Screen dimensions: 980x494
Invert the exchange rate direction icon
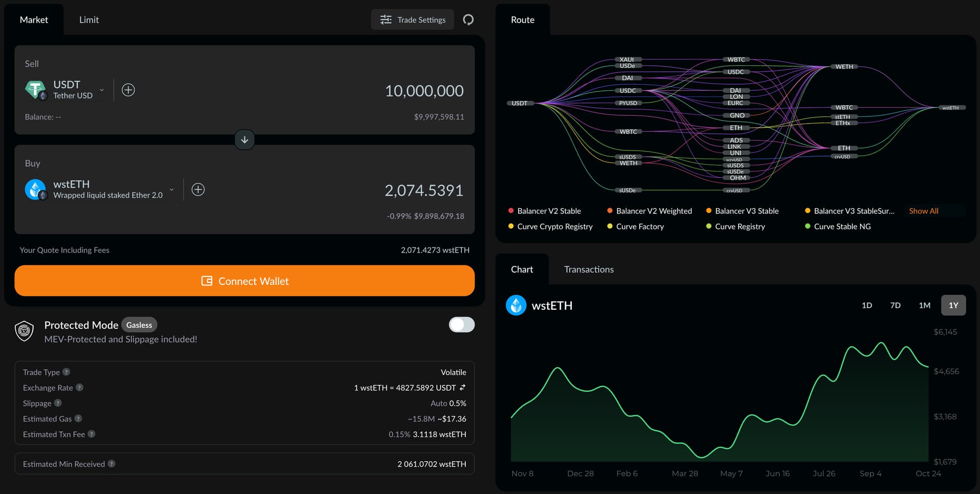[x=462, y=387]
